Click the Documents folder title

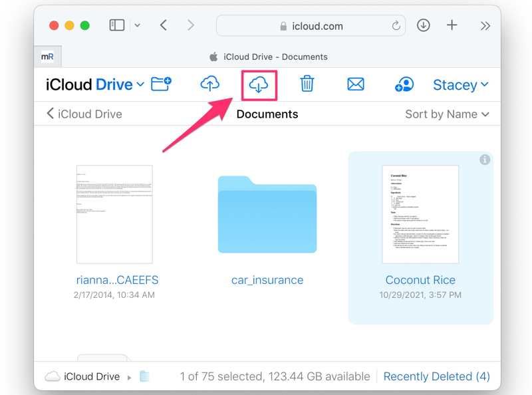(267, 114)
